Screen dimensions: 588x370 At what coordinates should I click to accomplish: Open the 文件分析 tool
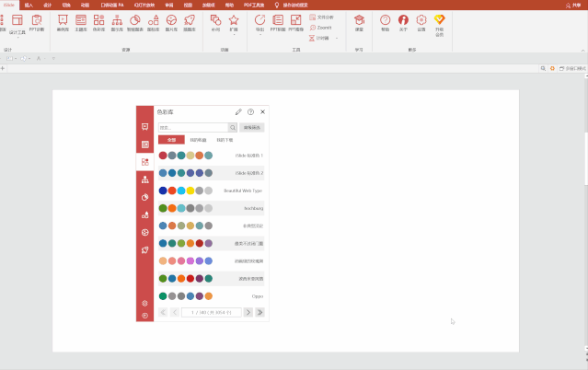point(321,17)
